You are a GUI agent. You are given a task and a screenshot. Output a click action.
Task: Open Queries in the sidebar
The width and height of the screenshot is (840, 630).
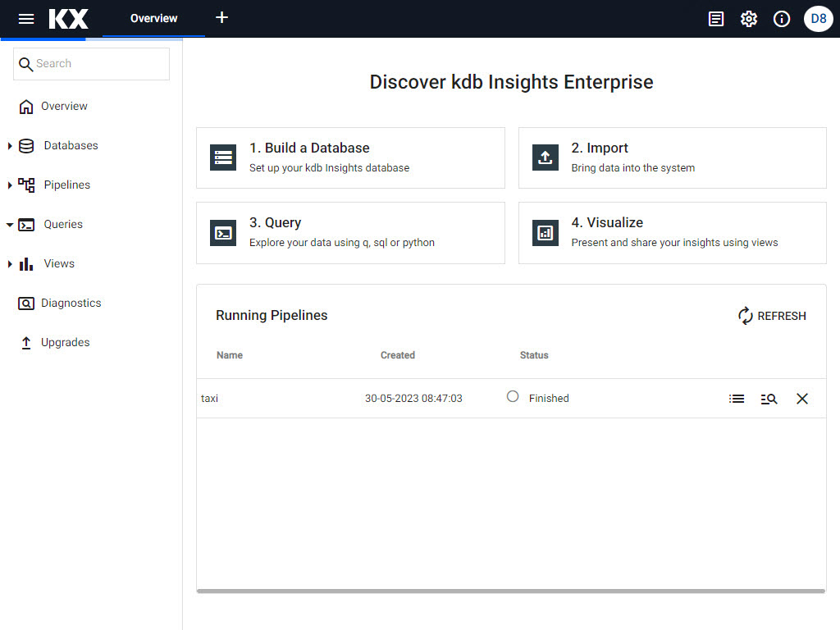point(63,225)
